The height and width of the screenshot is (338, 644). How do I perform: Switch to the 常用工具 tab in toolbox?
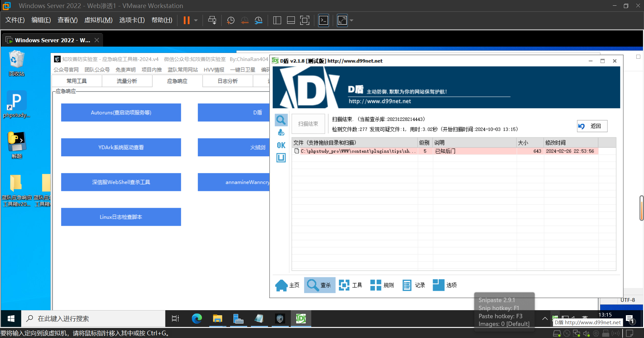[77, 81]
